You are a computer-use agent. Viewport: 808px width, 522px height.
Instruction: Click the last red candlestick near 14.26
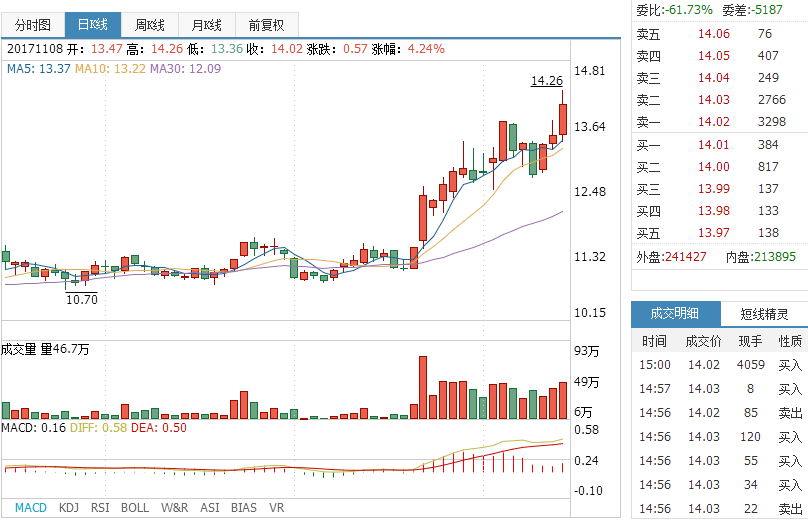click(x=563, y=120)
